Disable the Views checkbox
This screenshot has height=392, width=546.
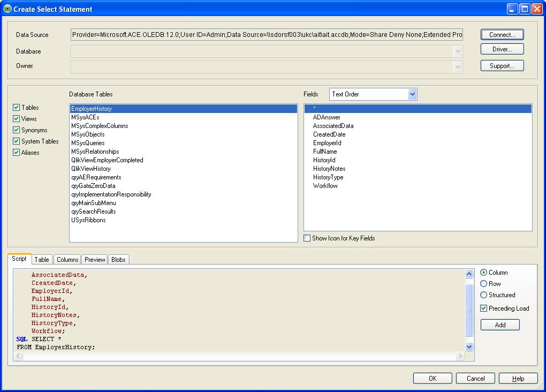point(17,118)
